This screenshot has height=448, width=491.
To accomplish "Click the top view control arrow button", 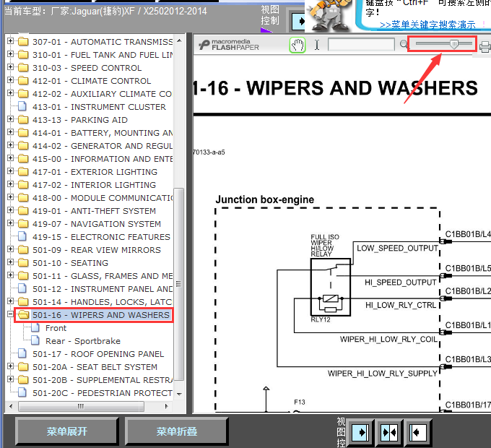I will [x=298, y=21].
